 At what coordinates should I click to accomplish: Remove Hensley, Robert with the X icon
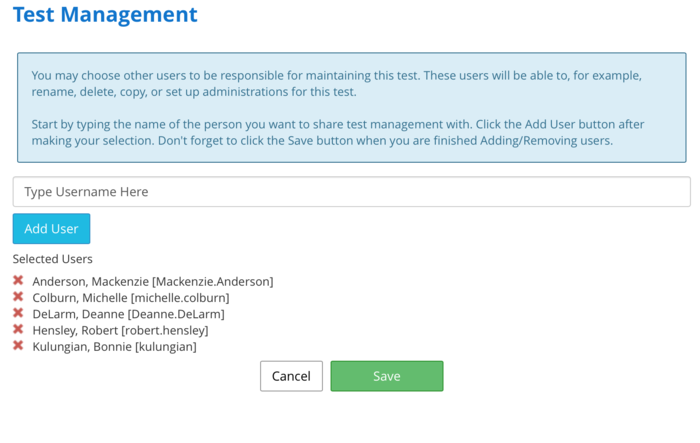pyautogui.click(x=18, y=329)
